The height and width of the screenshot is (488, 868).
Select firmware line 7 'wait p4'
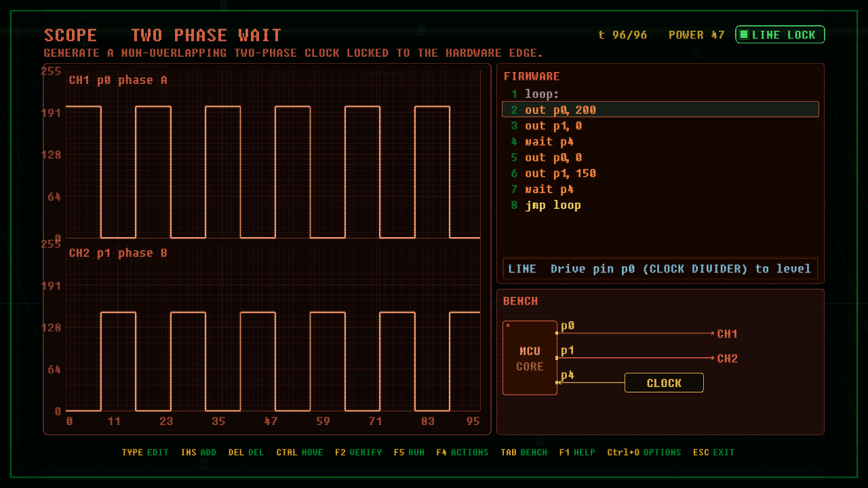[660, 189]
